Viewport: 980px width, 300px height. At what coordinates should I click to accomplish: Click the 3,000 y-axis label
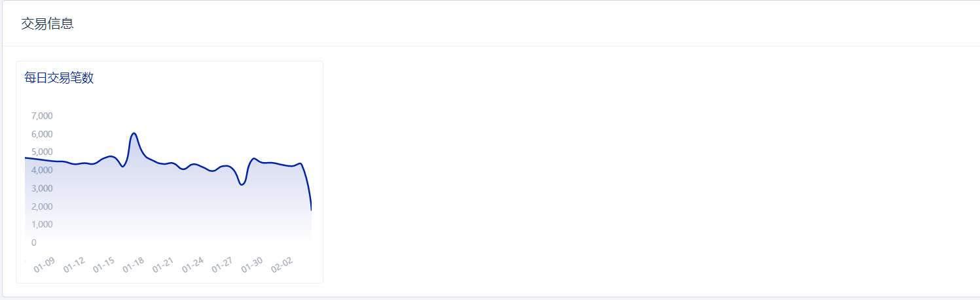click(x=42, y=189)
